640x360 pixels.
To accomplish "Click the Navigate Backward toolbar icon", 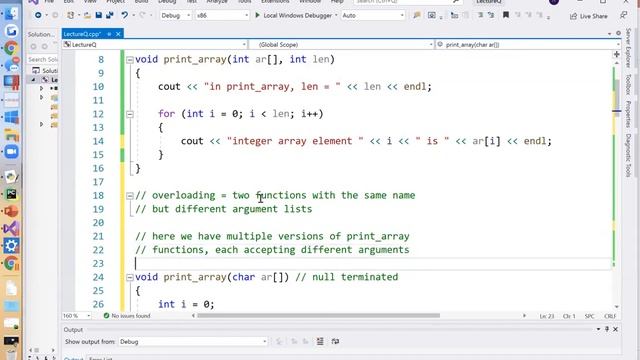I will pyautogui.click(x=38, y=16).
